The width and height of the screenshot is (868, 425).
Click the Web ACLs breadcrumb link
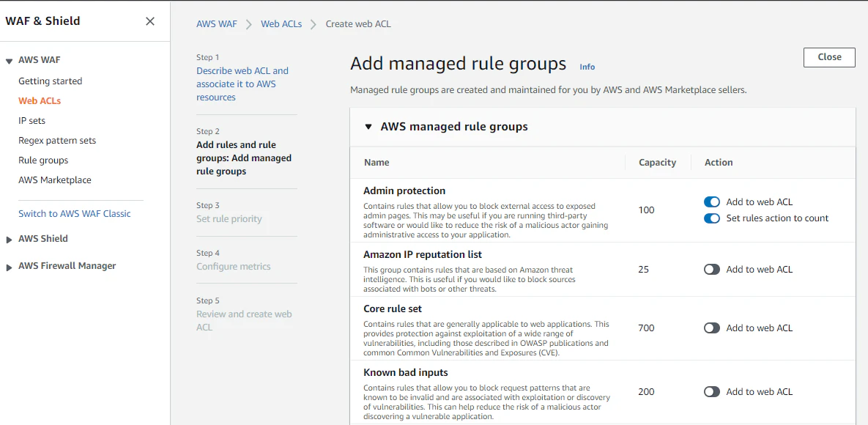[x=281, y=24]
